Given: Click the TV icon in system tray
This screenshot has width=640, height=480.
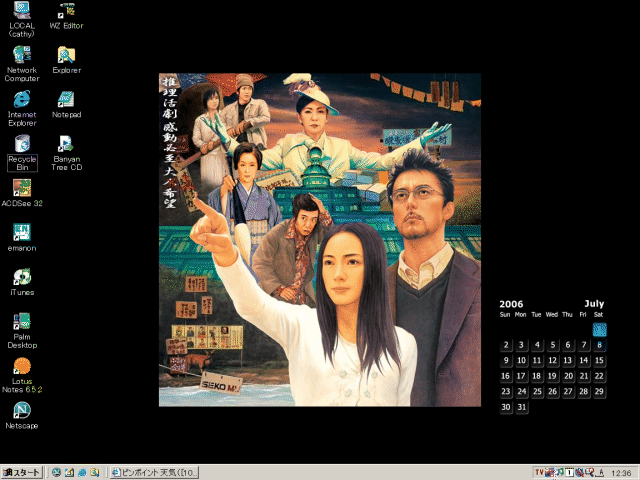Looking at the screenshot, I should pos(540,472).
